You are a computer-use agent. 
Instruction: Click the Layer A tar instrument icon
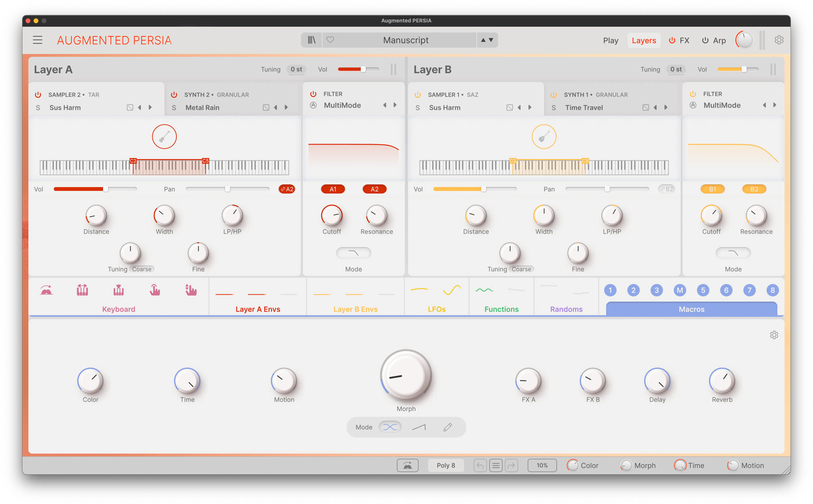164,137
